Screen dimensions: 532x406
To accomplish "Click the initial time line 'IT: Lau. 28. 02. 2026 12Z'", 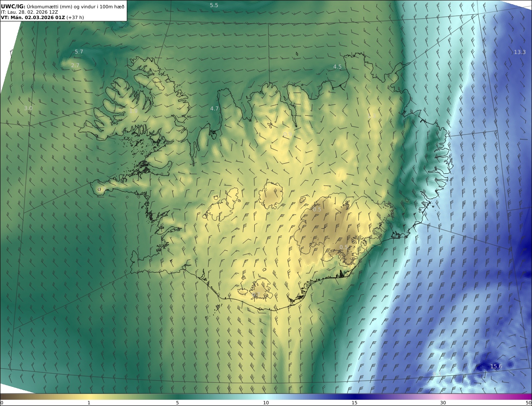I will coord(29,12).
